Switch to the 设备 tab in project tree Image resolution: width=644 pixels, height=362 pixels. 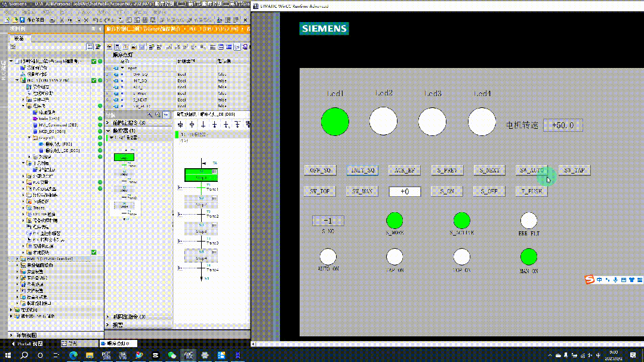click(19, 39)
